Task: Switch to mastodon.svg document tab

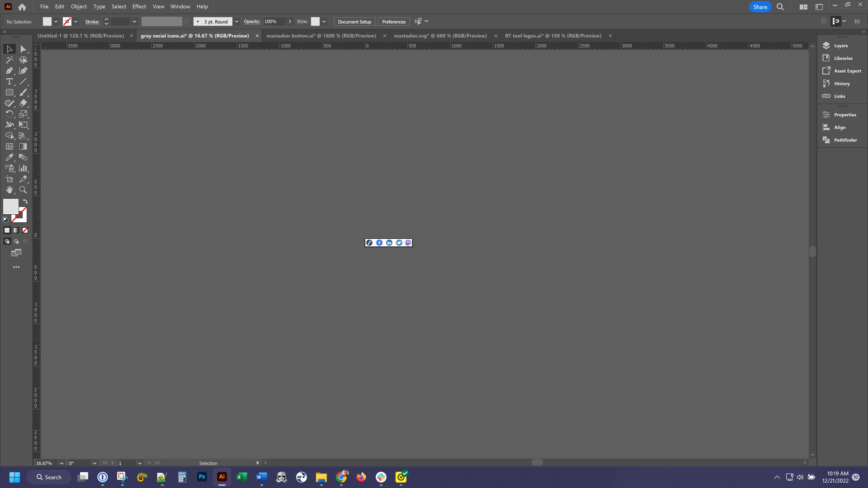Action: [440, 36]
